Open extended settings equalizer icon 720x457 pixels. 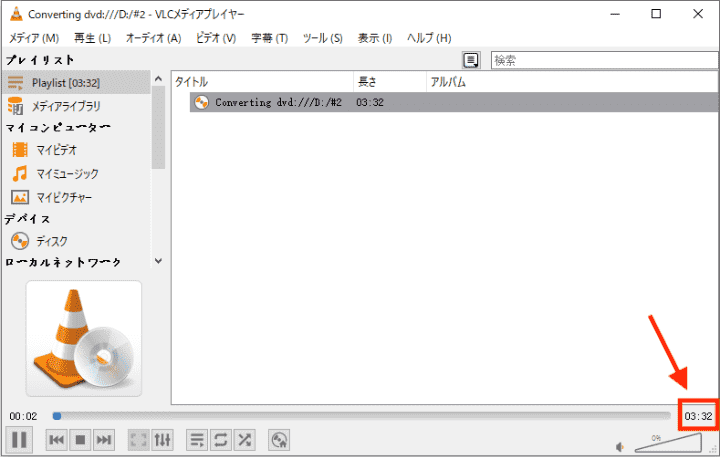tap(163, 440)
